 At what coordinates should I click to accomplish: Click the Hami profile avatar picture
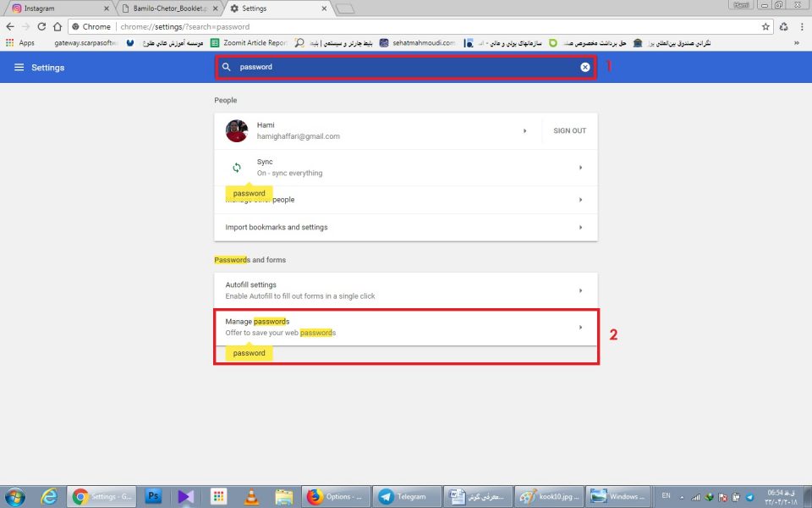pos(237,131)
